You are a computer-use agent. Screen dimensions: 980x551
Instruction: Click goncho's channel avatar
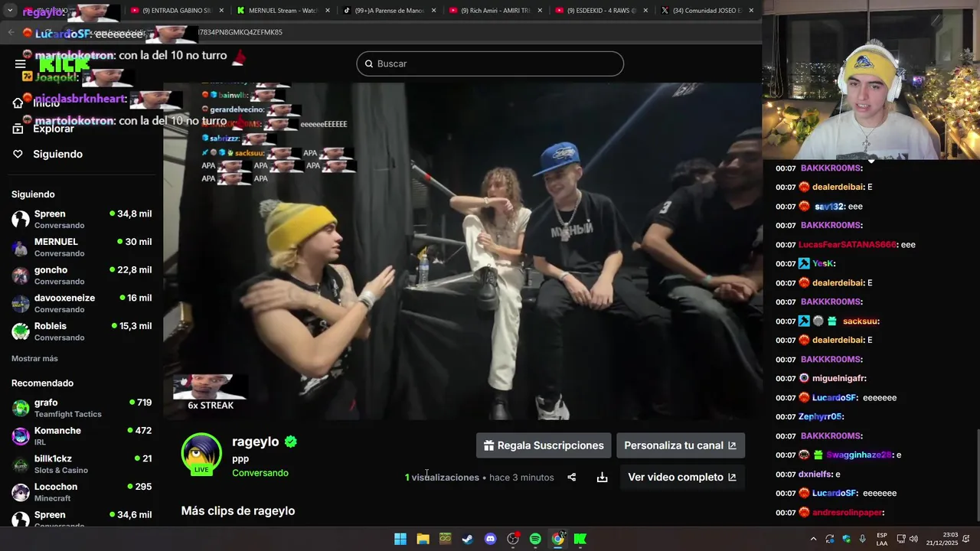coord(21,275)
